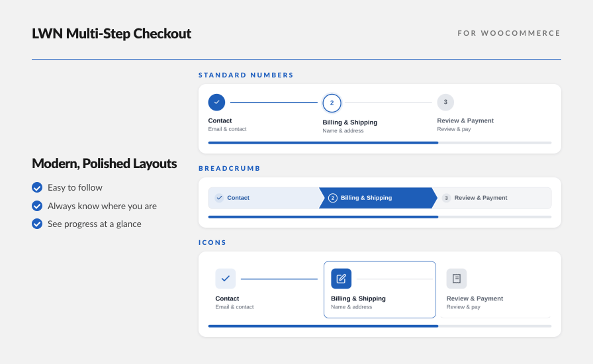
Task: Click the 'See progress at a glance' text
Action: pos(95,224)
